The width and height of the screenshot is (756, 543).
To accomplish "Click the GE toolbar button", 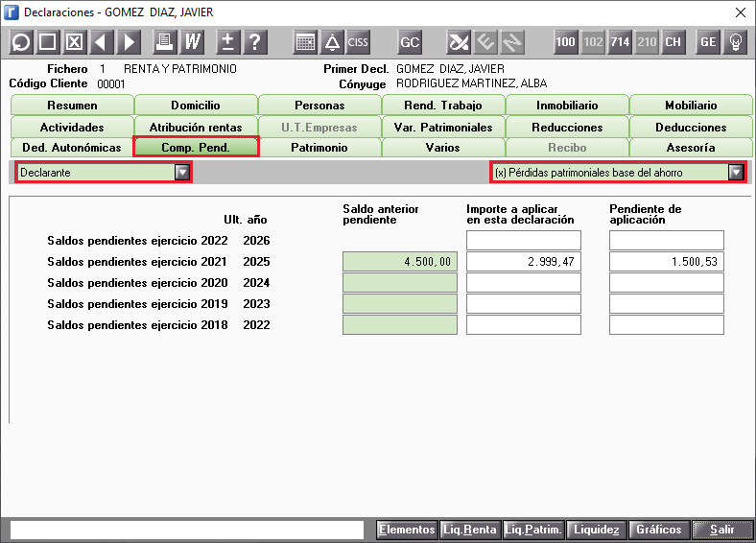I will point(708,42).
